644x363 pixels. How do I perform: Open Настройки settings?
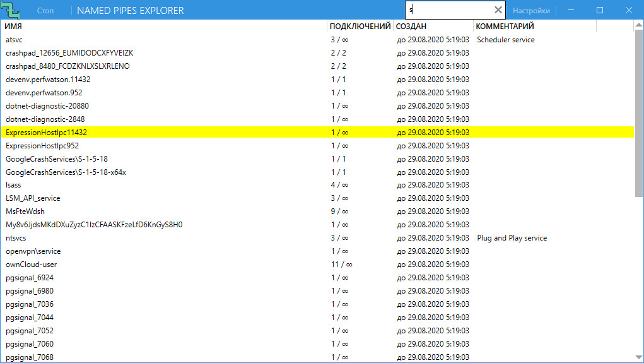point(531,10)
